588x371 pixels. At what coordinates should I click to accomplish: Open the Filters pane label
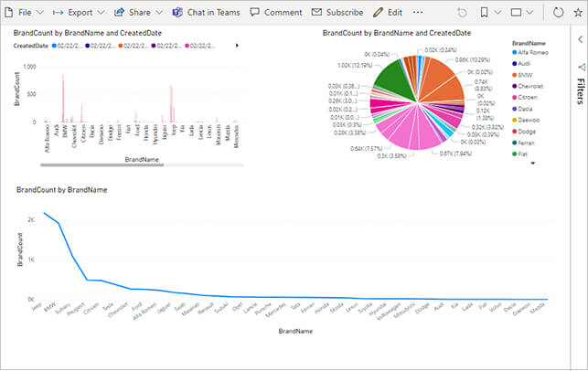click(x=581, y=91)
